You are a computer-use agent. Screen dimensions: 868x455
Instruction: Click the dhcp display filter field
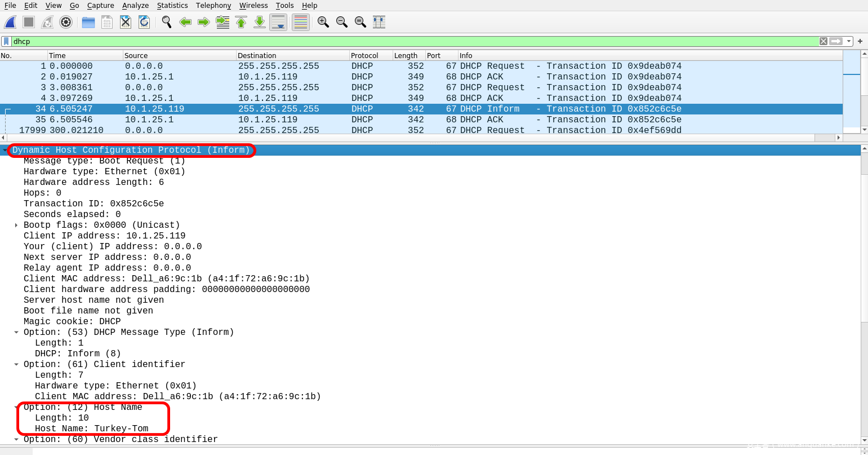(394, 41)
